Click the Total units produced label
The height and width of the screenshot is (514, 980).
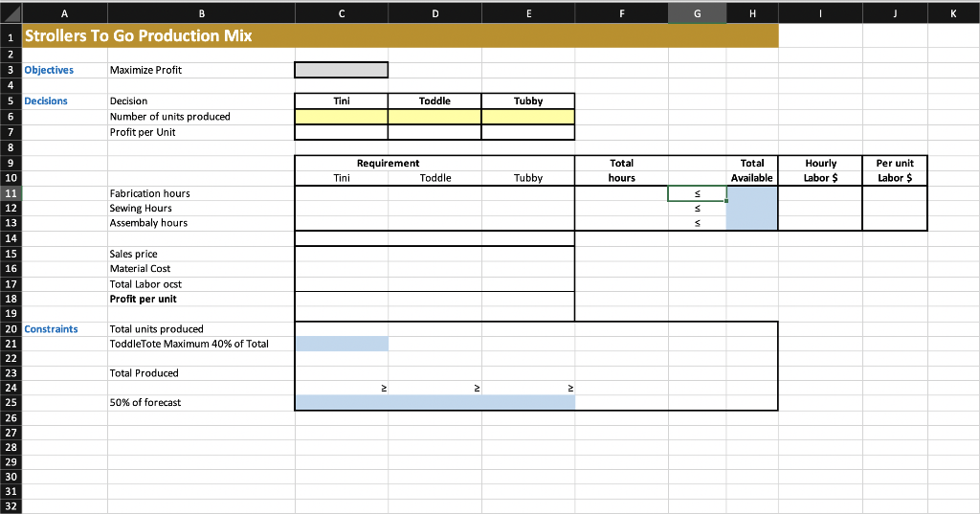pos(156,329)
